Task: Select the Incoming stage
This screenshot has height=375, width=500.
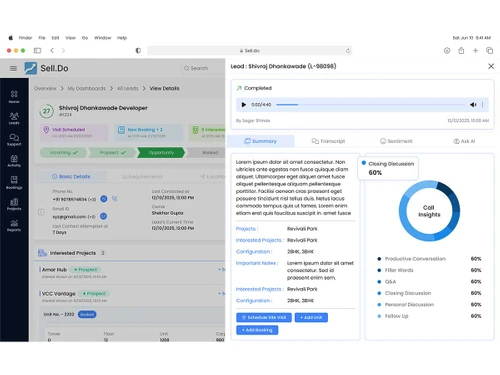Action: [63, 152]
